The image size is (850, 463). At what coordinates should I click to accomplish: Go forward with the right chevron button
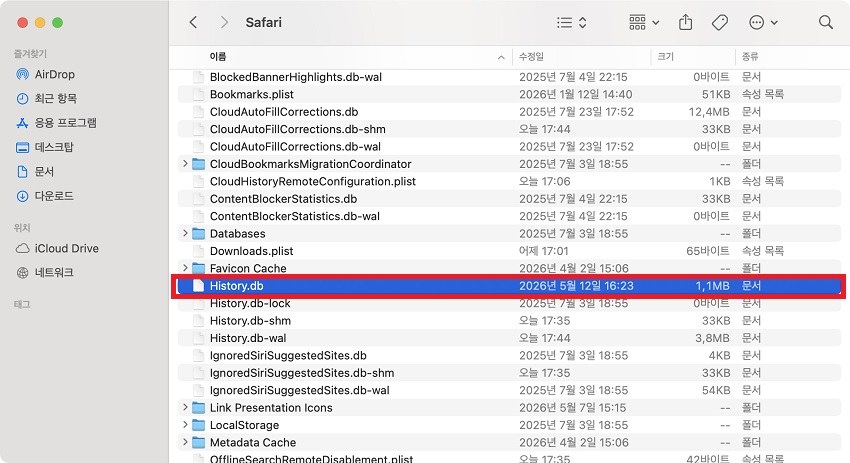pos(224,22)
